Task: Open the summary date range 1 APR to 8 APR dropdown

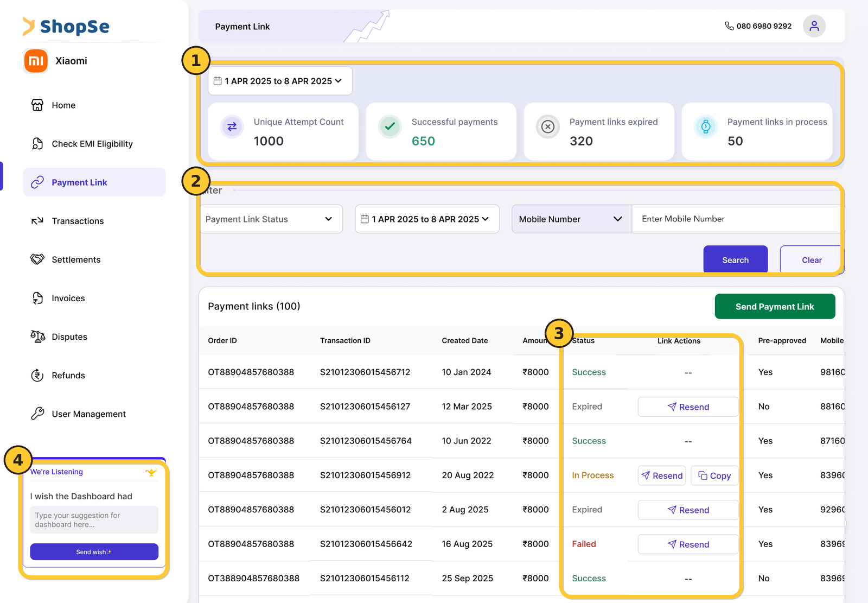Action: 280,81
